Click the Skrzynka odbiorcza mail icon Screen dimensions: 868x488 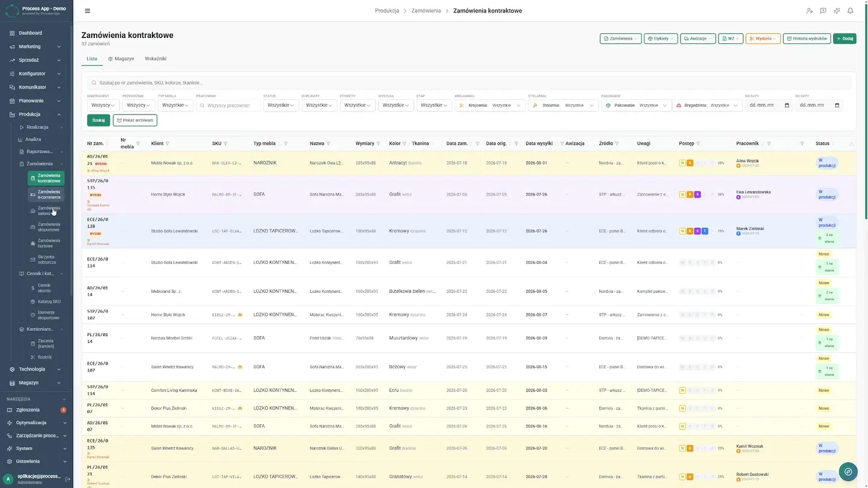33,260
